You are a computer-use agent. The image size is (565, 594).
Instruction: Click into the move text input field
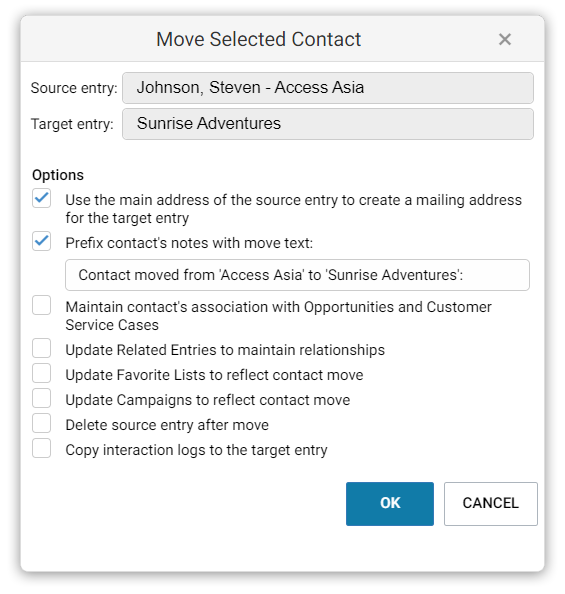(x=297, y=275)
